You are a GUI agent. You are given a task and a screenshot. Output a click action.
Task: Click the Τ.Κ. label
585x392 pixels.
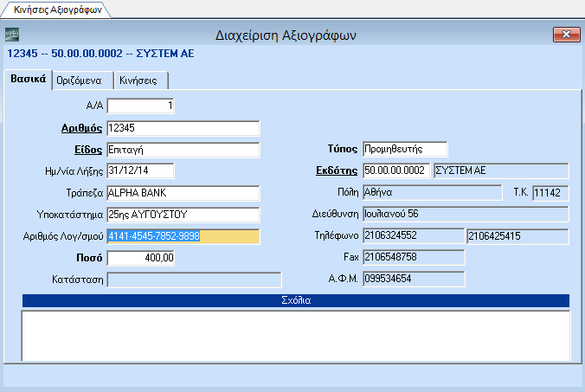coord(520,192)
